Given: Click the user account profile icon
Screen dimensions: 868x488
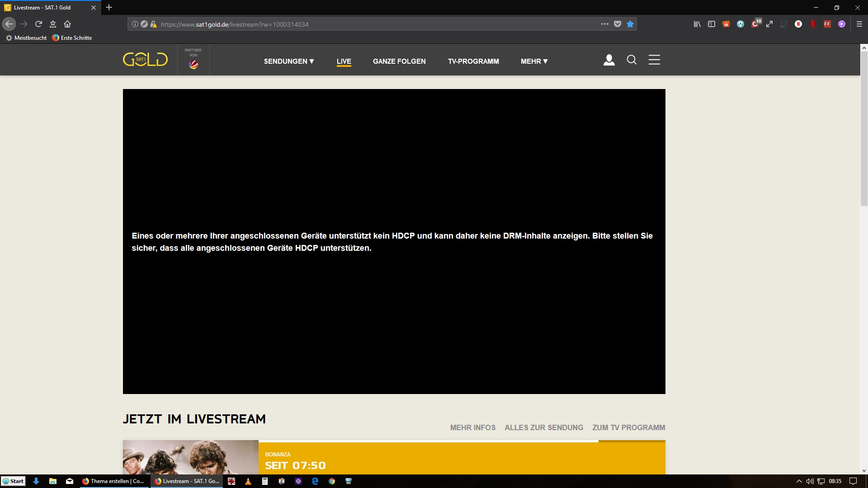Looking at the screenshot, I should (x=609, y=60).
